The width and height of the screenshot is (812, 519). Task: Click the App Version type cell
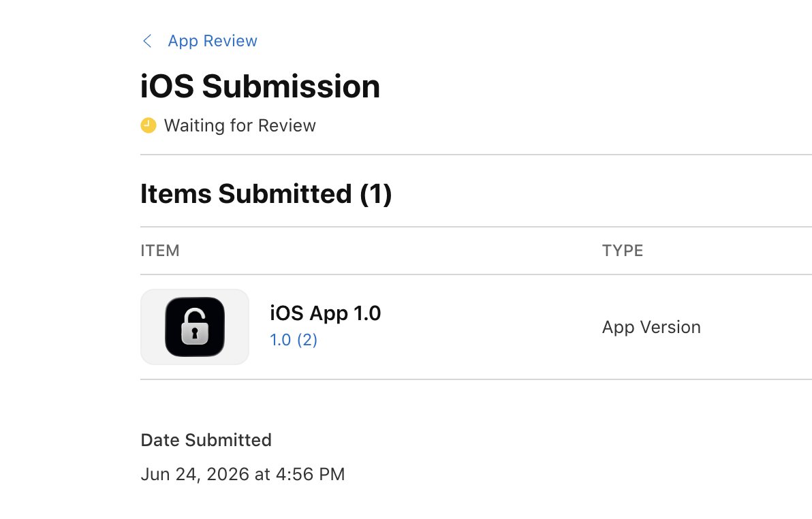pos(651,328)
